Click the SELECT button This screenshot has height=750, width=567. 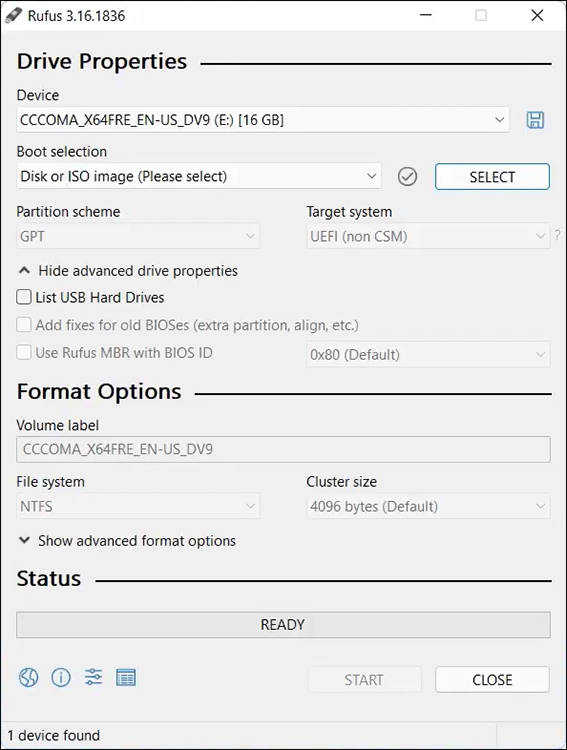pos(492,176)
